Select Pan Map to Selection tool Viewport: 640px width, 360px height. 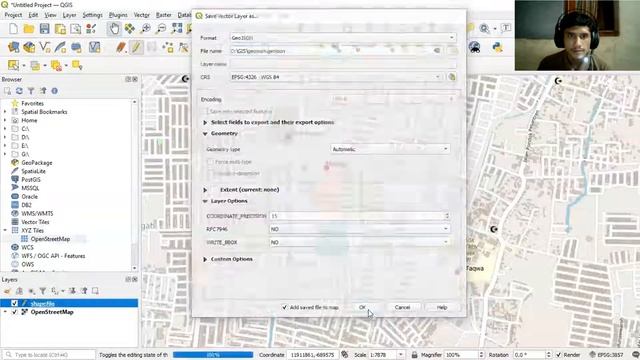(x=129, y=29)
